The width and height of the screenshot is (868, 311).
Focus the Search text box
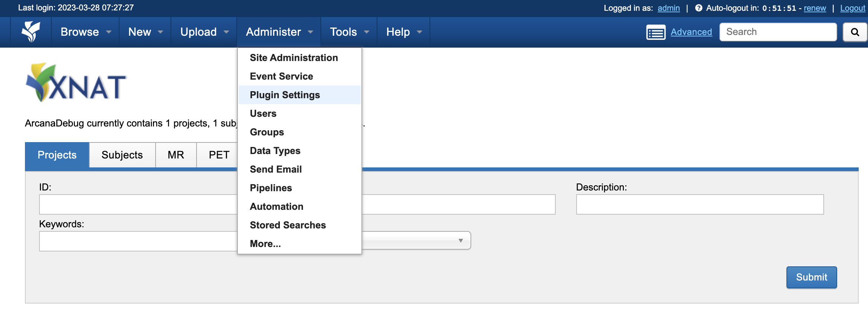tap(778, 32)
